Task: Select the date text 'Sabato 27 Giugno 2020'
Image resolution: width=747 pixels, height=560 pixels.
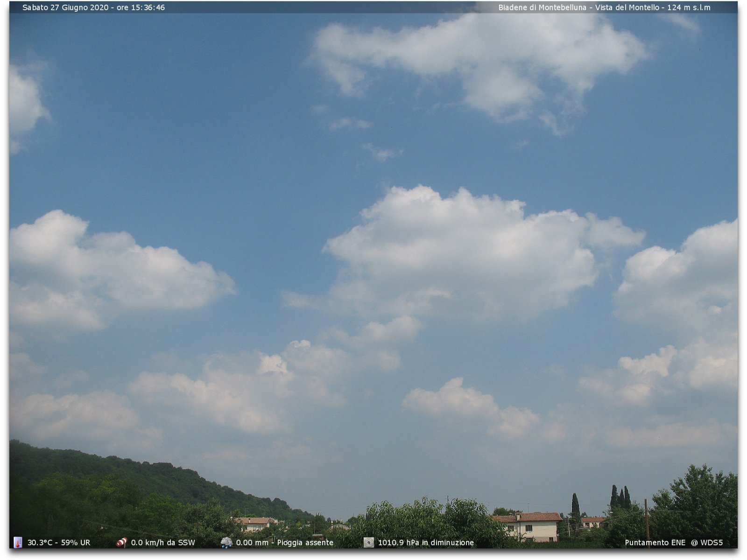Action: tap(65, 7)
